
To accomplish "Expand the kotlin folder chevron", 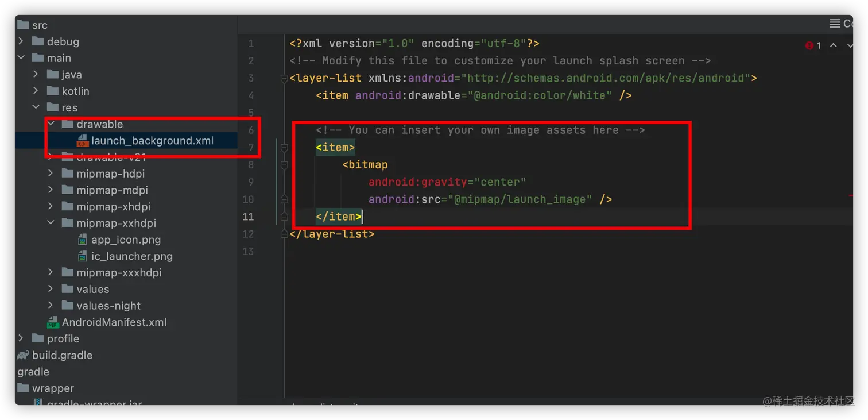I will click(36, 91).
